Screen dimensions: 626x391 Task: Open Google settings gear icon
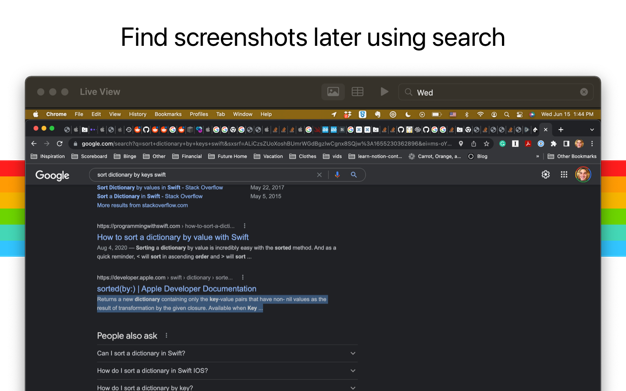[x=545, y=175]
